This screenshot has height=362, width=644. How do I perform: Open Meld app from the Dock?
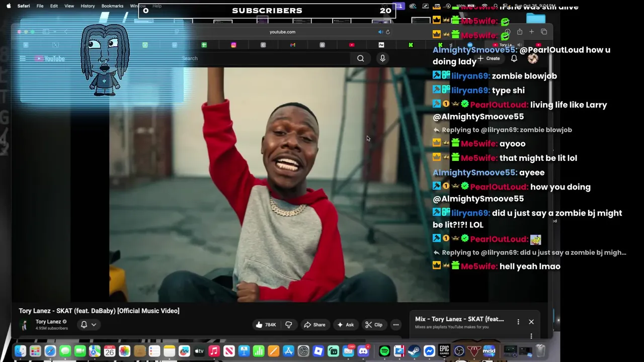pyautogui.click(x=489, y=351)
